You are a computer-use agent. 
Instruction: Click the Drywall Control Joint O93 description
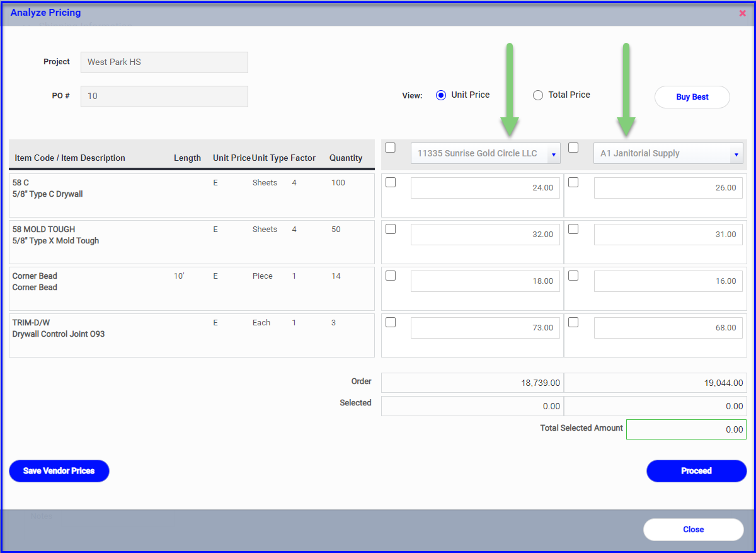(x=59, y=334)
